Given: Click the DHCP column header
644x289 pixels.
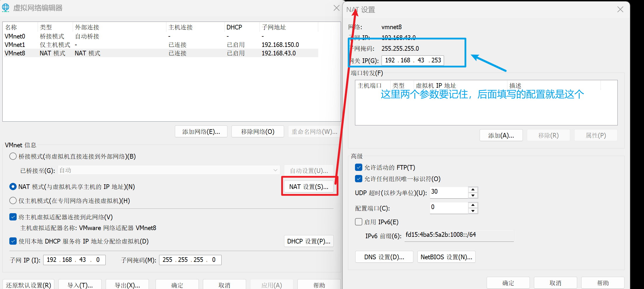Looking at the screenshot, I should [242, 27].
